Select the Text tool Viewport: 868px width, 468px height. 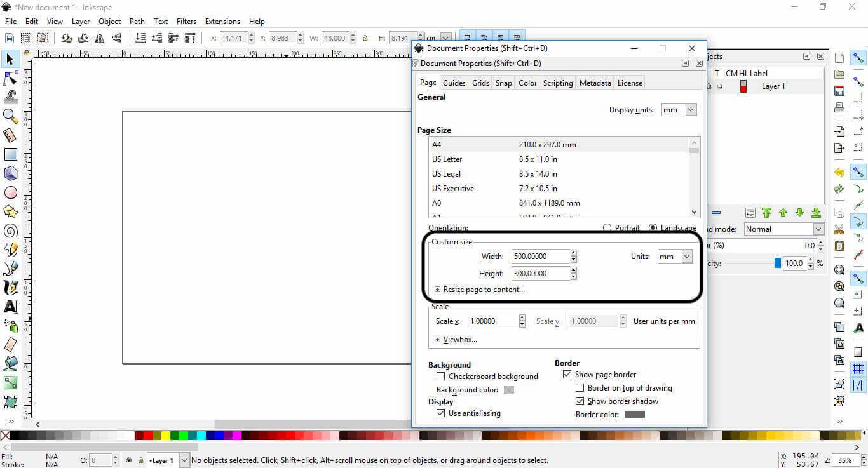coord(10,307)
